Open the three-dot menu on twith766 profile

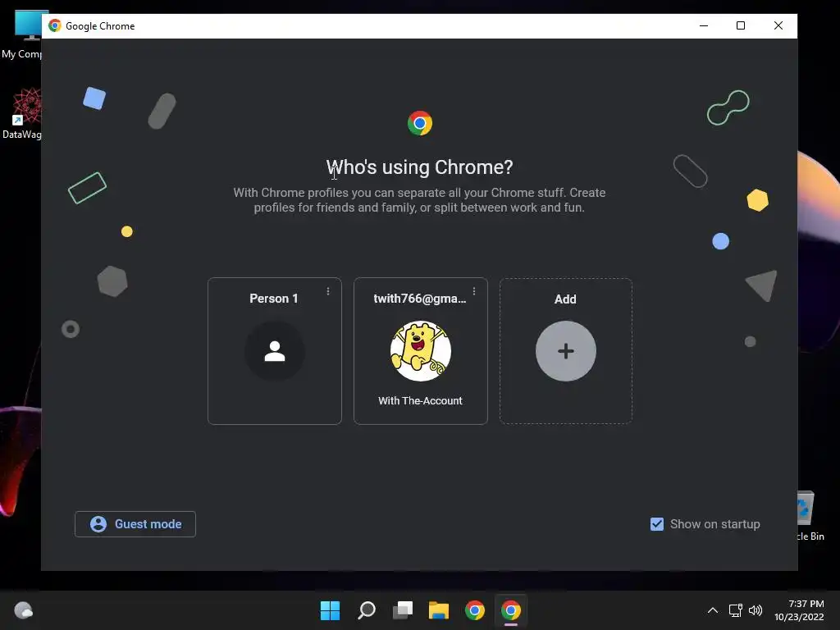pyautogui.click(x=474, y=291)
